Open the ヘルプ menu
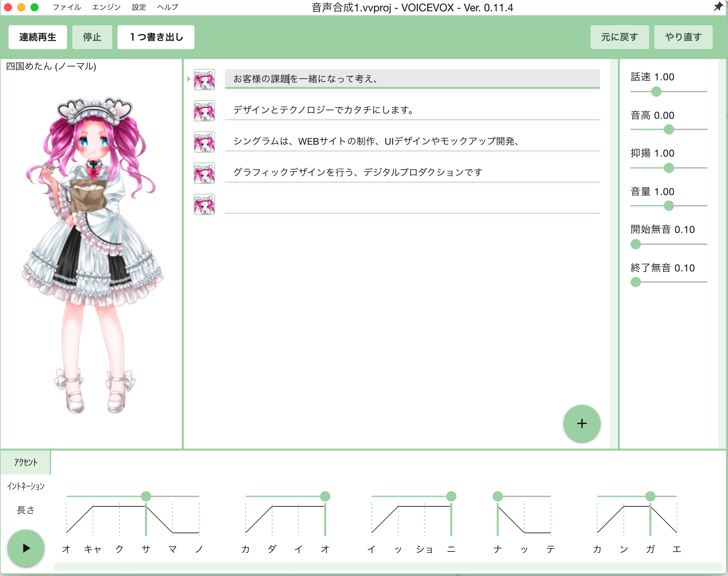The width and height of the screenshot is (728, 576). click(168, 7)
